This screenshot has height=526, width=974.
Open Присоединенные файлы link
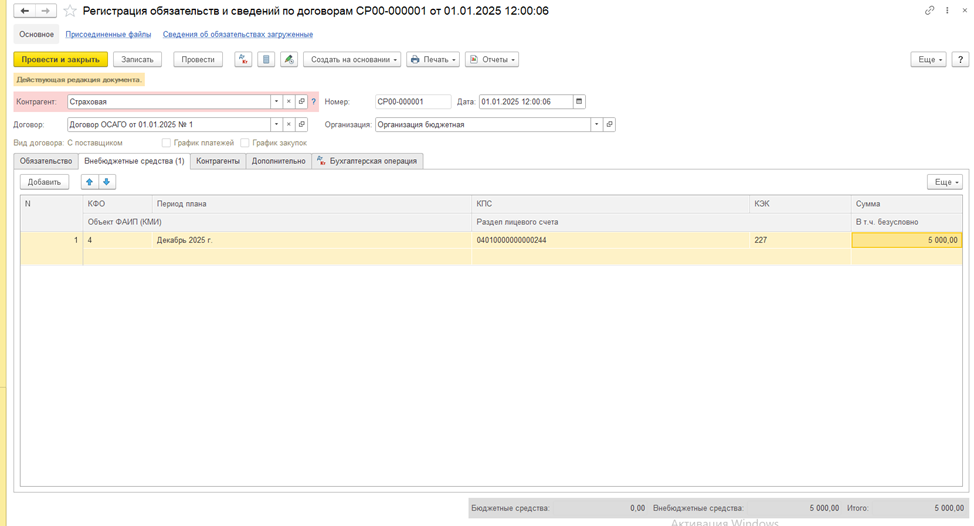[108, 35]
